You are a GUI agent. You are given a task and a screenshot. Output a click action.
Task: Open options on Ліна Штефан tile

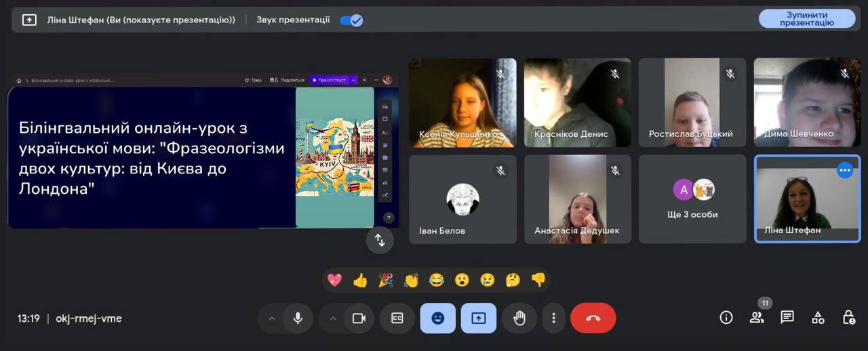(x=845, y=170)
